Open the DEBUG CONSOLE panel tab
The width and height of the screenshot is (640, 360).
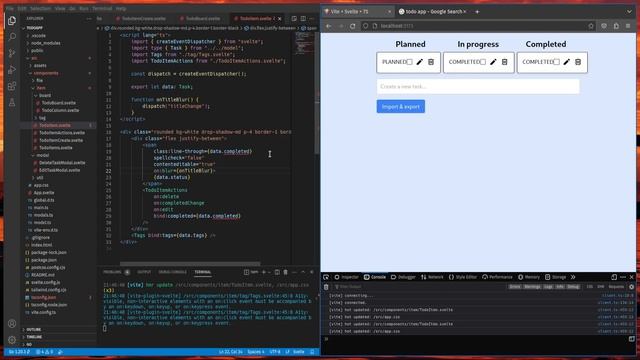(x=172, y=272)
